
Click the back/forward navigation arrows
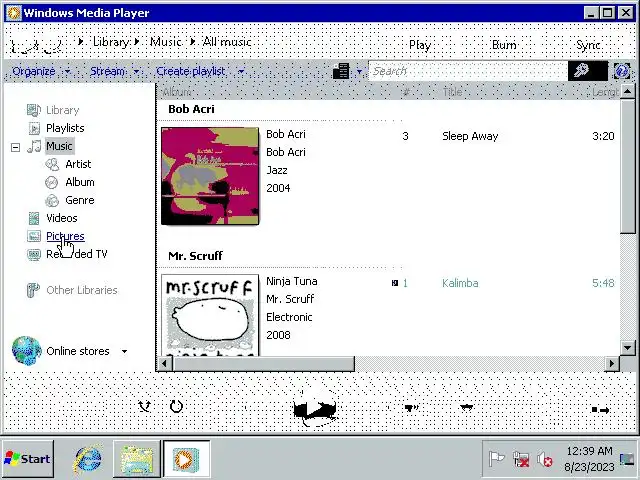[36, 45]
